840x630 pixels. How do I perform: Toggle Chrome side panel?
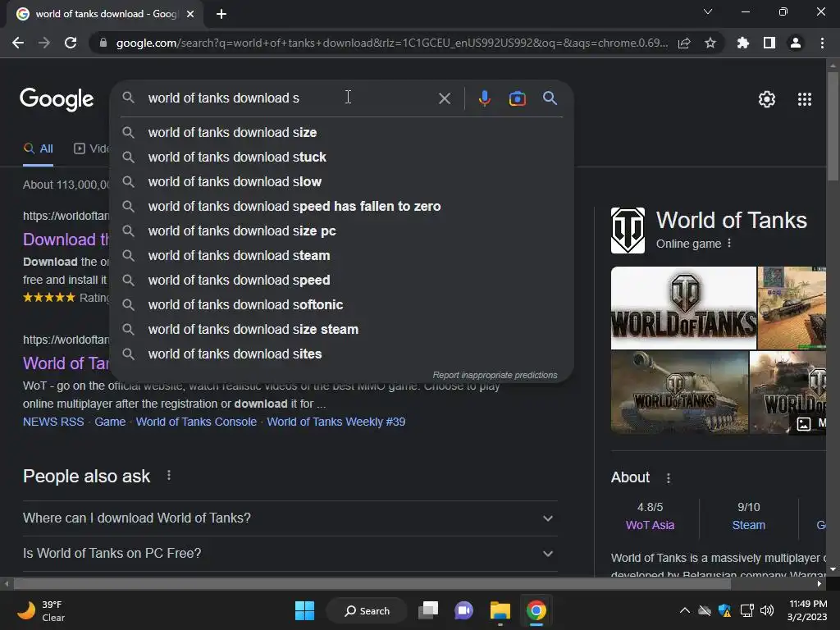[769, 43]
